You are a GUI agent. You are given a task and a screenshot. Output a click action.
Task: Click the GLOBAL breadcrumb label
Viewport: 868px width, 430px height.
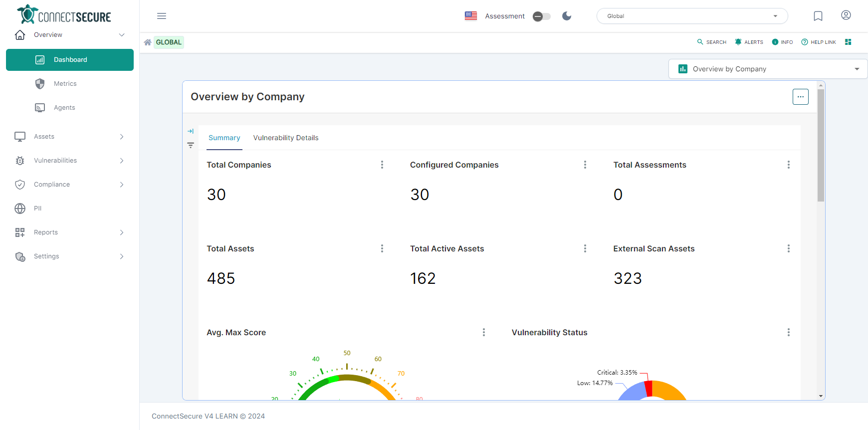pos(169,42)
